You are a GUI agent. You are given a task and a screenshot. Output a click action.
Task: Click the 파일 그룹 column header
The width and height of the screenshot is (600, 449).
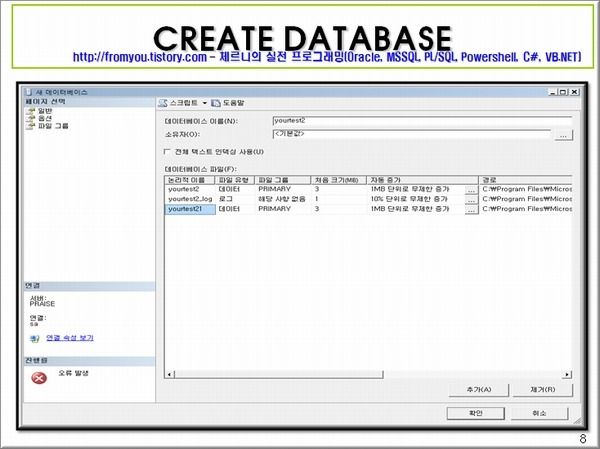pyautogui.click(x=282, y=180)
